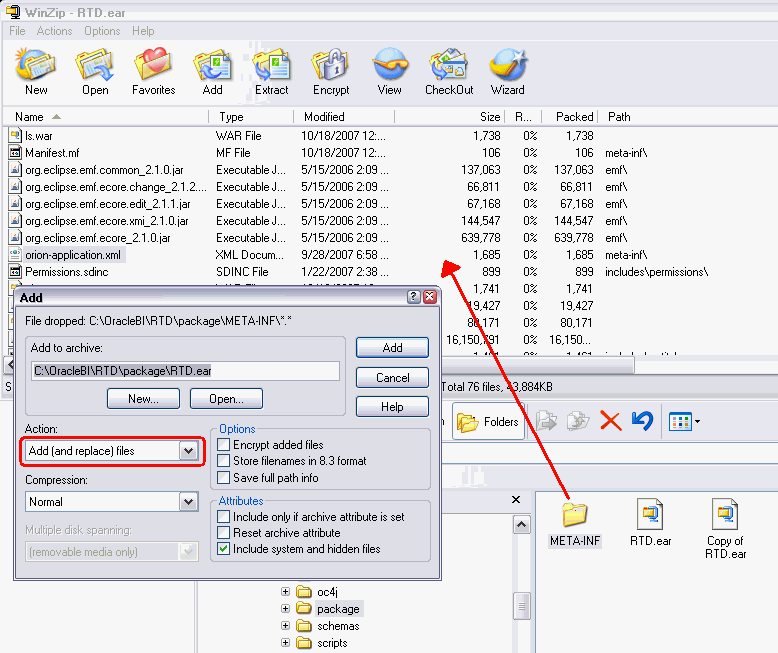Select the RTD.ear file icon
This screenshot has height=653, width=778.
(x=650, y=514)
